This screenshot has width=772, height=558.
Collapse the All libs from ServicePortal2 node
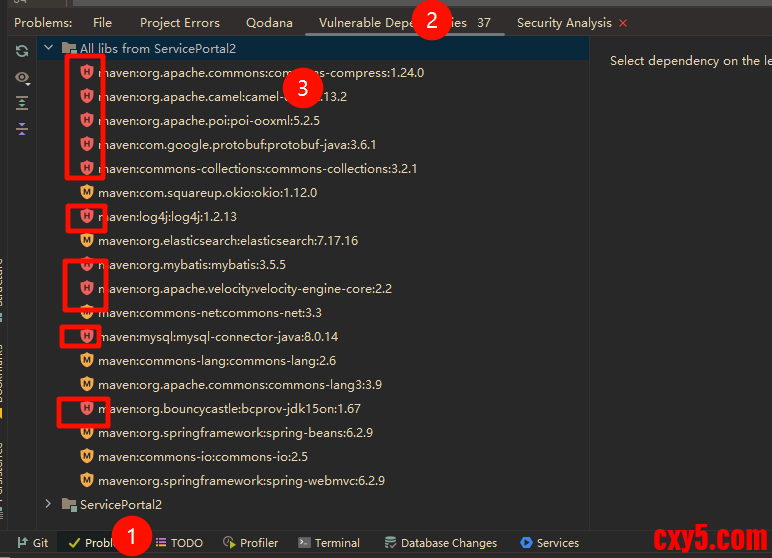pos(48,48)
